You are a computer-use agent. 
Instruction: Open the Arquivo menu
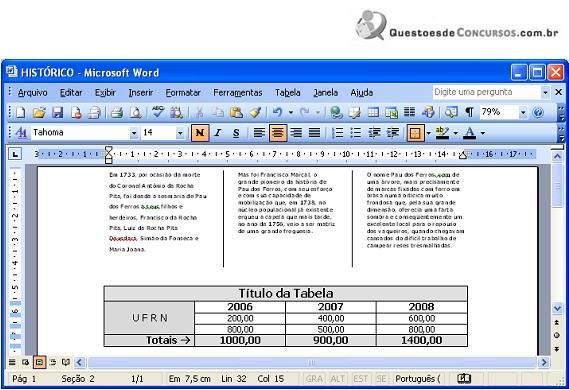coord(32,93)
